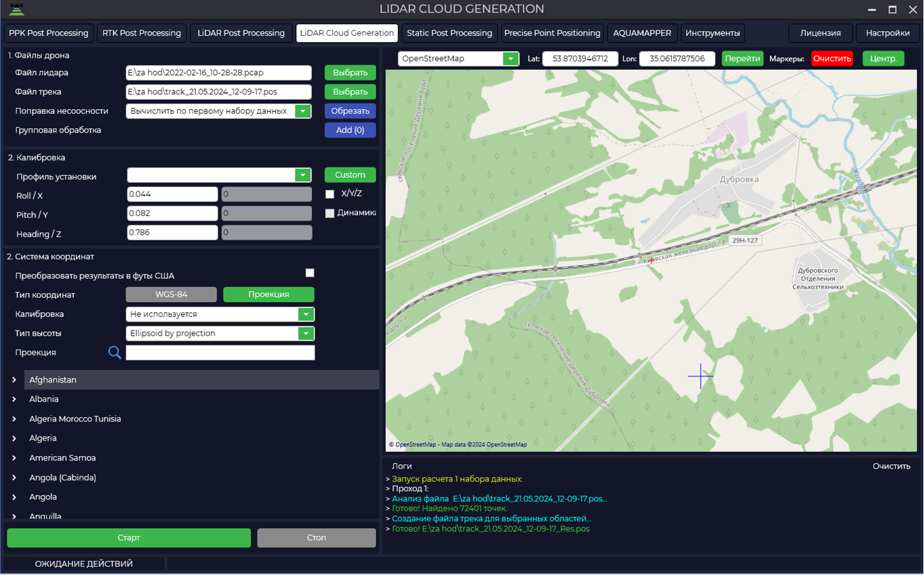Screen dimensions: 924x575
Task: Open the OpenStreetMap map source dropdown
Action: point(511,59)
